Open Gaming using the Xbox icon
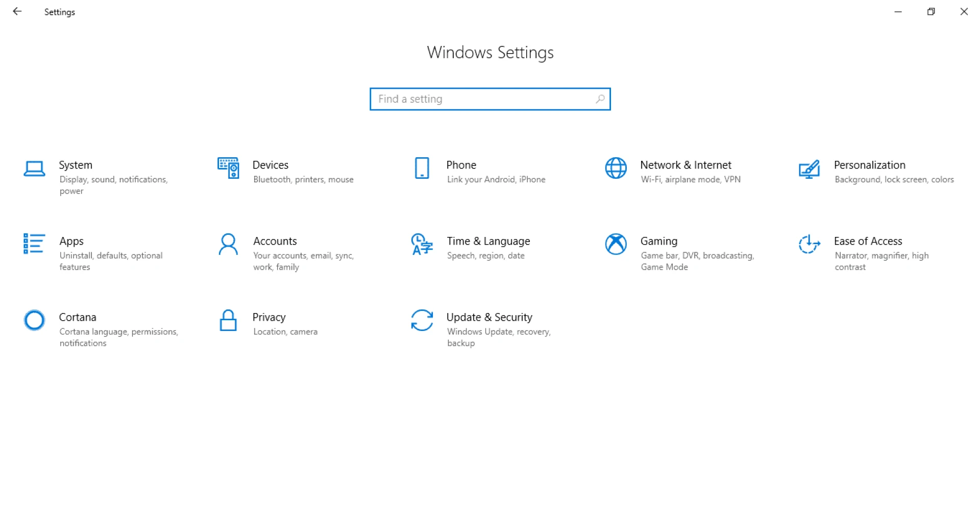 tap(616, 244)
